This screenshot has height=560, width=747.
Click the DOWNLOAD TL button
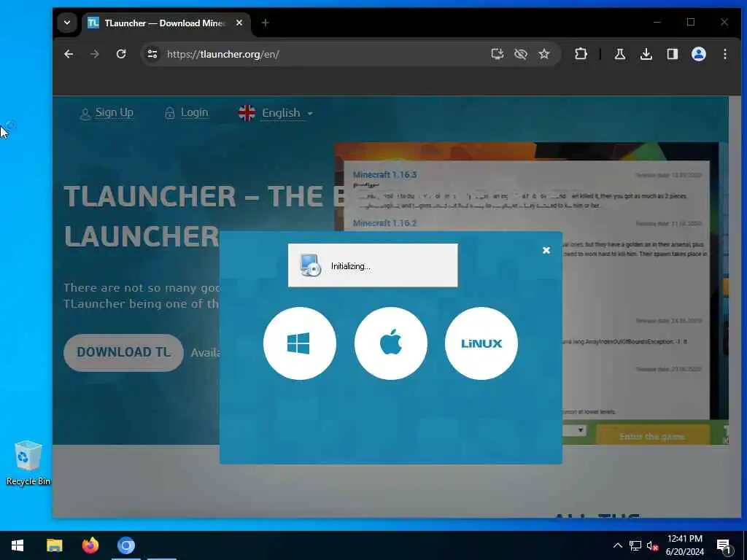coord(123,352)
